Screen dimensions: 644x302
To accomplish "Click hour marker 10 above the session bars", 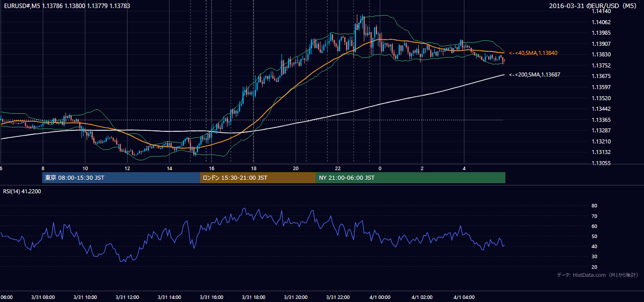I will pos(85,168).
